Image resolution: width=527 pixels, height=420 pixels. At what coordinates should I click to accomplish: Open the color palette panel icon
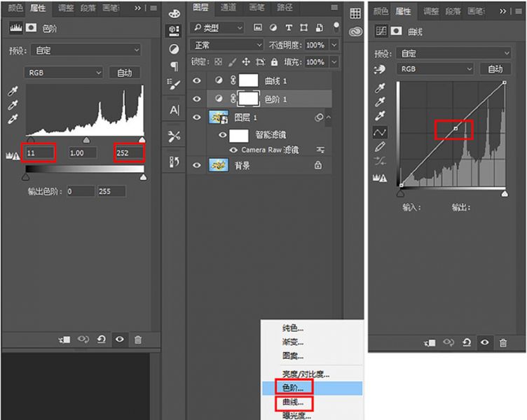(x=174, y=13)
